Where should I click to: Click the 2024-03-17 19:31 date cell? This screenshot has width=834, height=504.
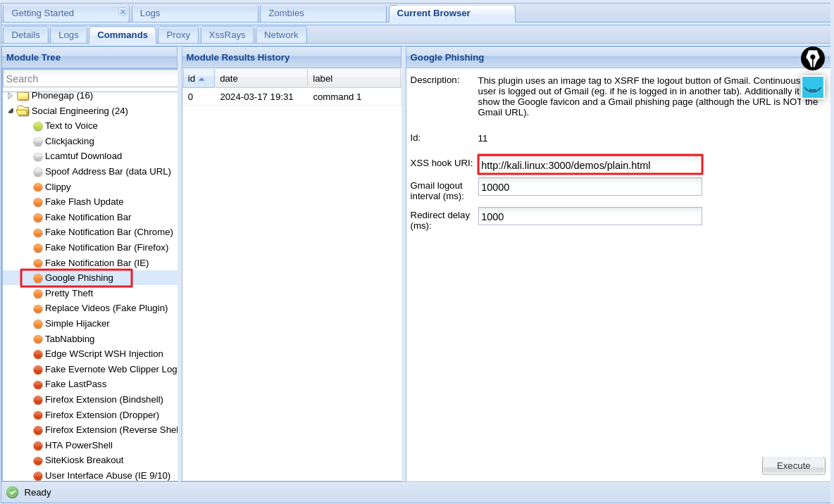(x=256, y=96)
